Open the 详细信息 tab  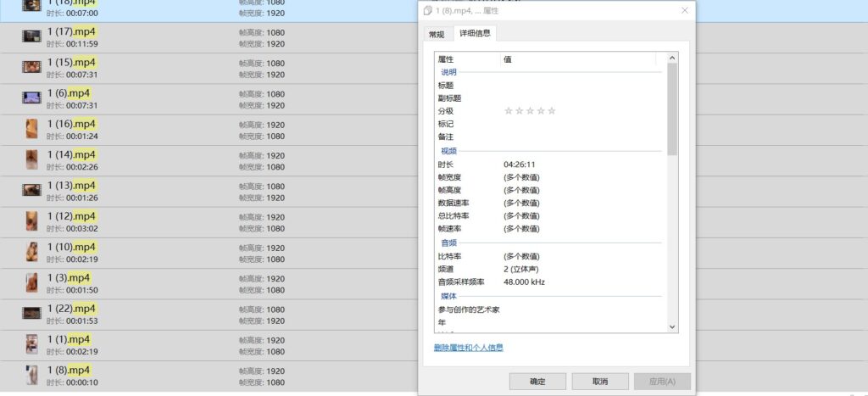coord(475,33)
